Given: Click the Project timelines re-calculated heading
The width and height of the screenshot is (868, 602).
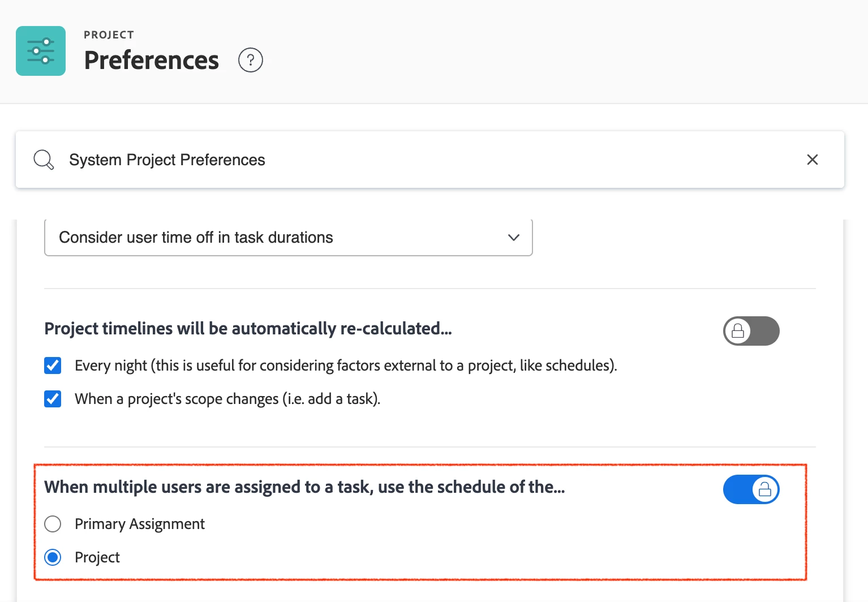Looking at the screenshot, I should coord(248,329).
